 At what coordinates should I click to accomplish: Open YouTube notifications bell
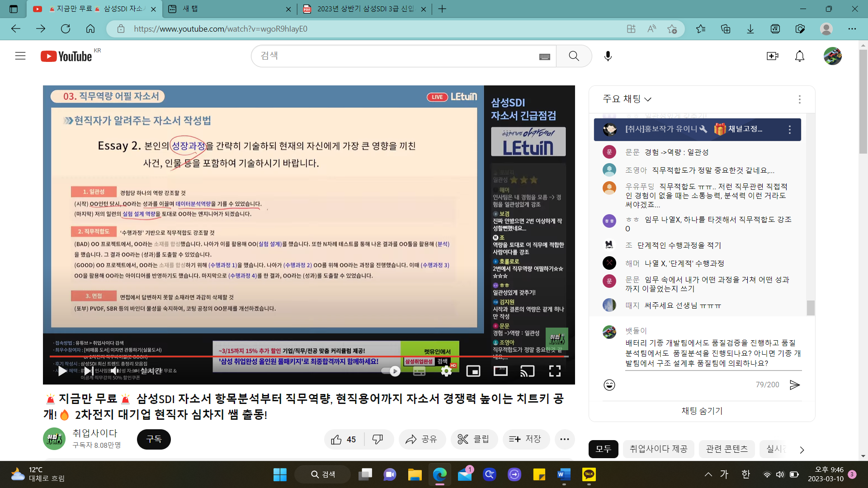pyautogui.click(x=800, y=56)
